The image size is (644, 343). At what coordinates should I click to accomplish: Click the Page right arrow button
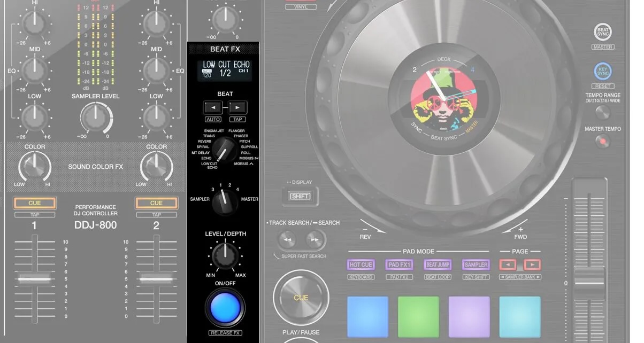click(x=532, y=264)
